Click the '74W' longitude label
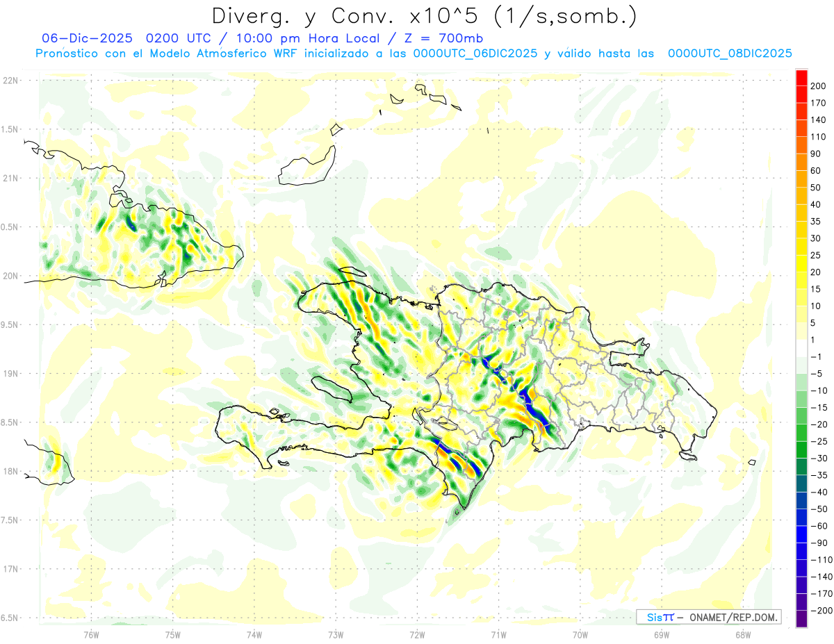This screenshot has height=644, width=834. 254,635
